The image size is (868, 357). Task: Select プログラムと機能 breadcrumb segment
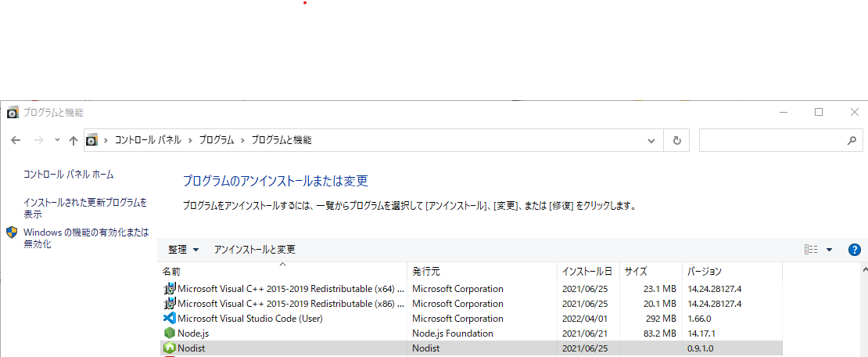click(282, 141)
